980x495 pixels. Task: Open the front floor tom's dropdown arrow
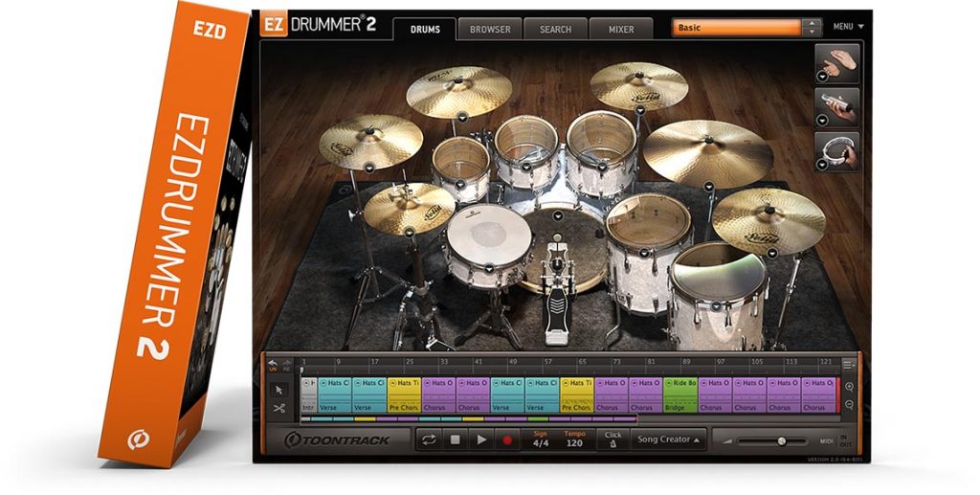(716, 306)
